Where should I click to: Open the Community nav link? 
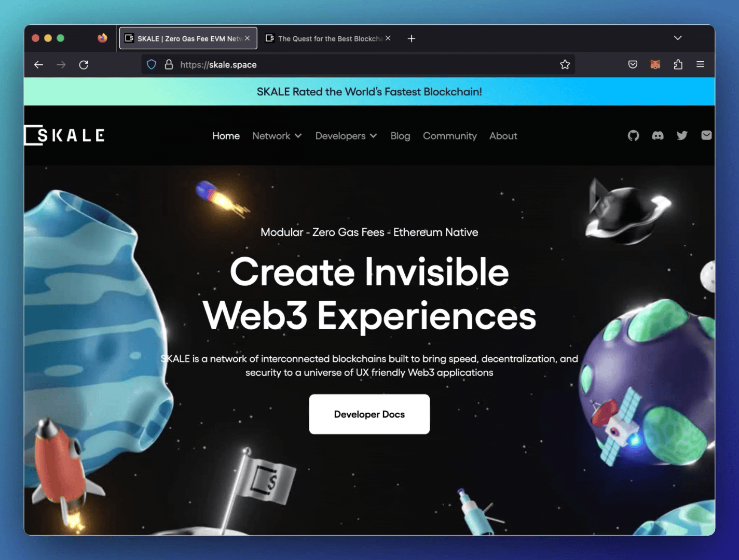(x=450, y=136)
